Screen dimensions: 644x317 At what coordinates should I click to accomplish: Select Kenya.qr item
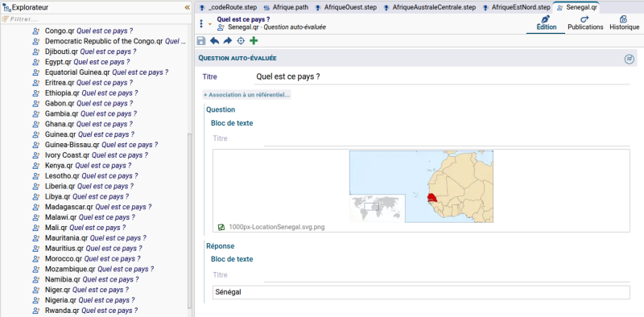click(x=82, y=166)
